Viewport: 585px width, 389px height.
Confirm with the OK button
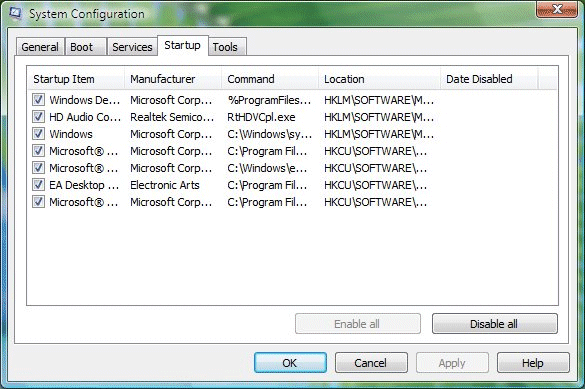pyautogui.click(x=290, y=363)
